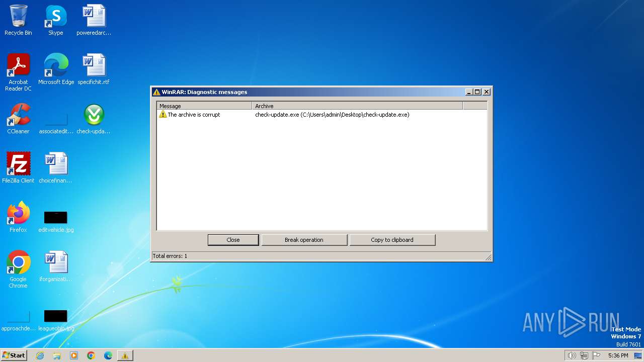Viewport: 644px width, 362px height.
Task: Open Internet Explorer from taskbar
Action: click(x=40, y=355)
